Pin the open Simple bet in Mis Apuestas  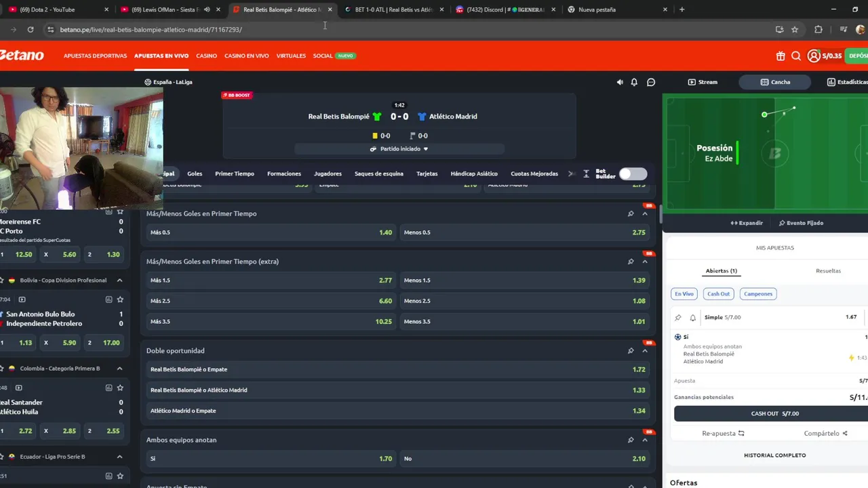(x=678, y=317)
